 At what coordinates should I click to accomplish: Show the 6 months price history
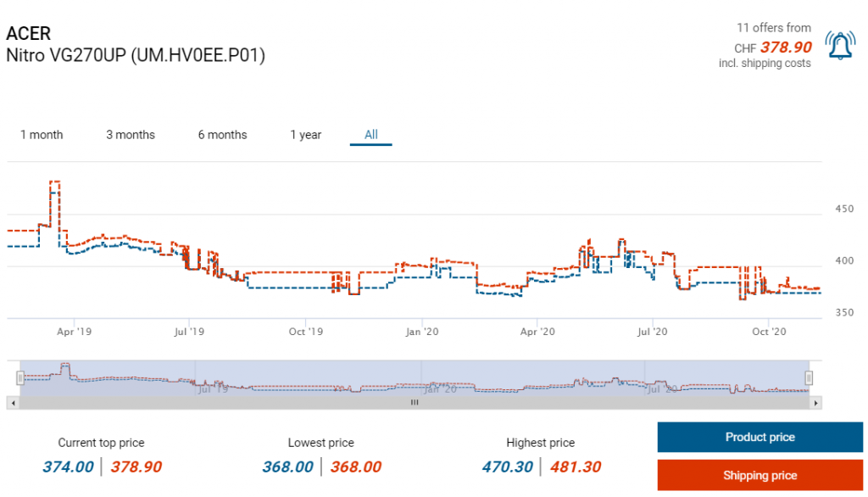[222, 135]
